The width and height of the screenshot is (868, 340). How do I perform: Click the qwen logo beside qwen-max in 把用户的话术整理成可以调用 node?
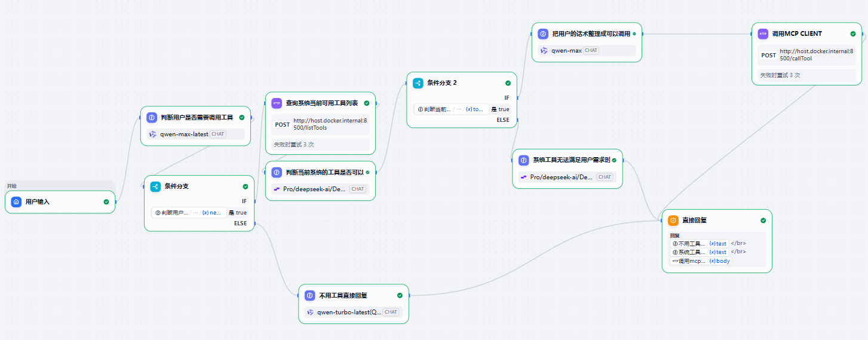point(544,51)
